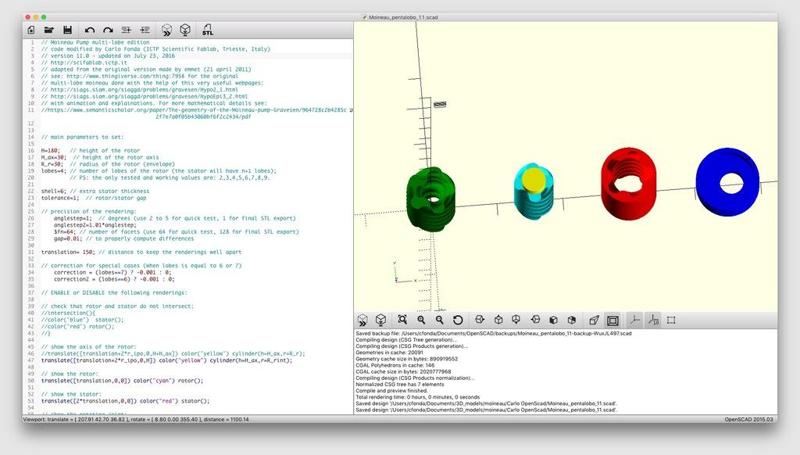This screenshot has height=455, width=800.
Task: Toggle Show Scale Markers
Action: (653, 320)
